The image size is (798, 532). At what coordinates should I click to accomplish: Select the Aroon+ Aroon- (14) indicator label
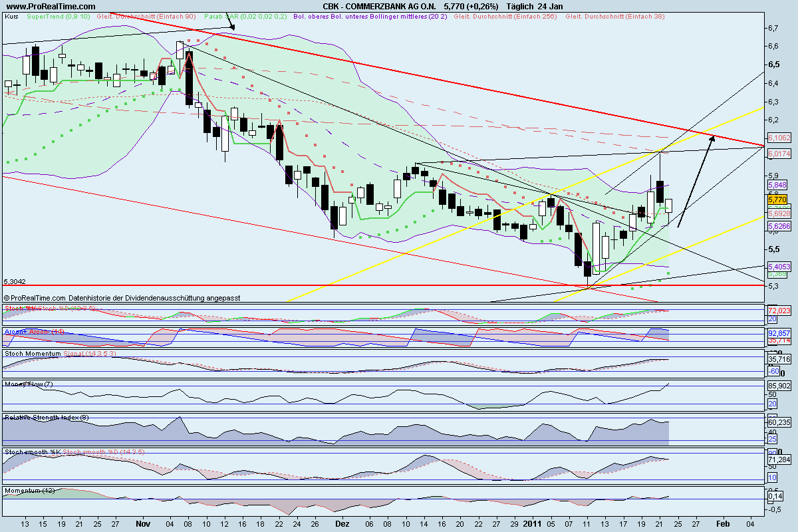[x=34, y=331]
